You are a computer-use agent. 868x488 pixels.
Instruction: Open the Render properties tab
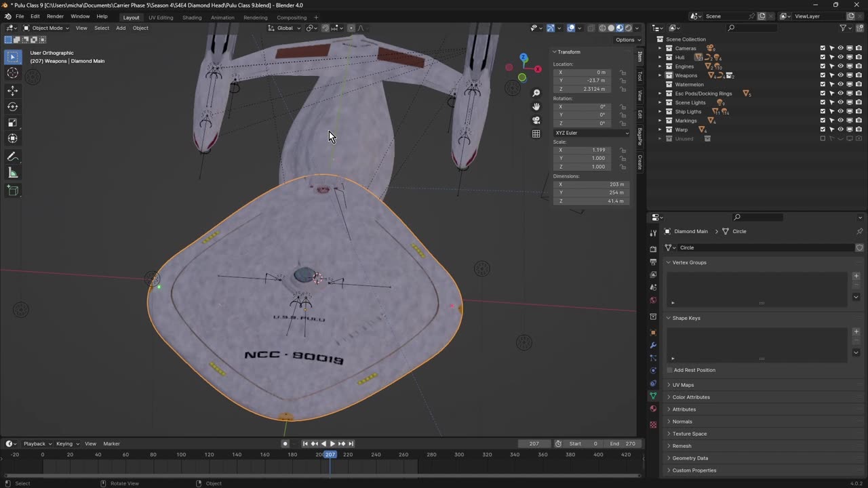653,249
